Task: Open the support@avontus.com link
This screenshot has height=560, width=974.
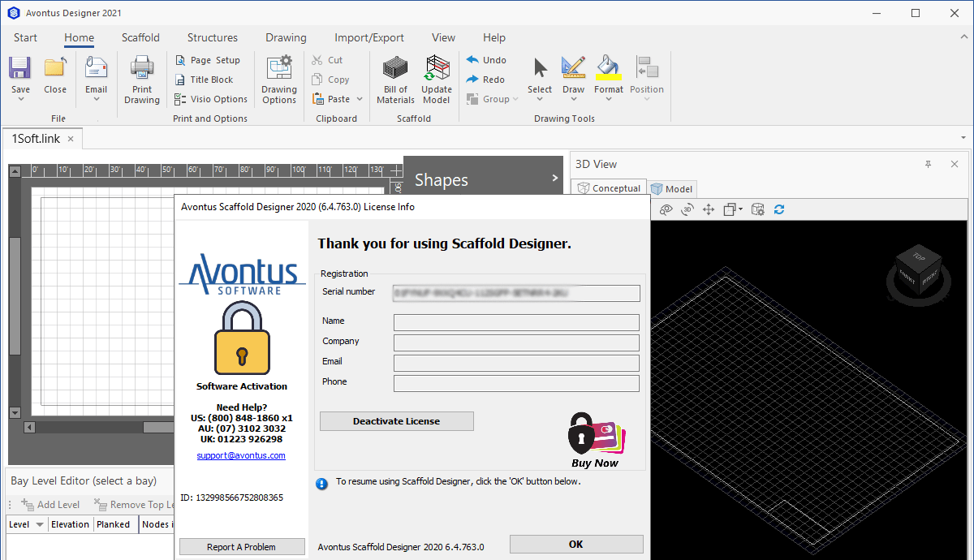Action: click(x=241, y=455)
